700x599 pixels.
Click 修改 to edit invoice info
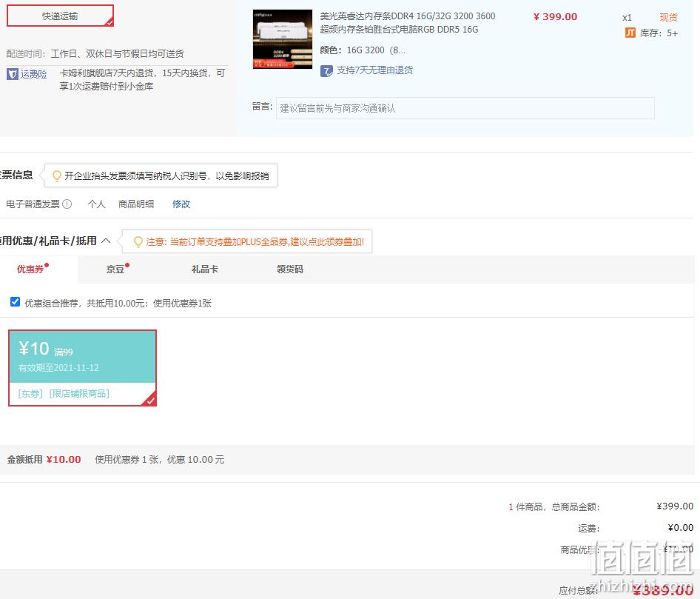point(181,204)
